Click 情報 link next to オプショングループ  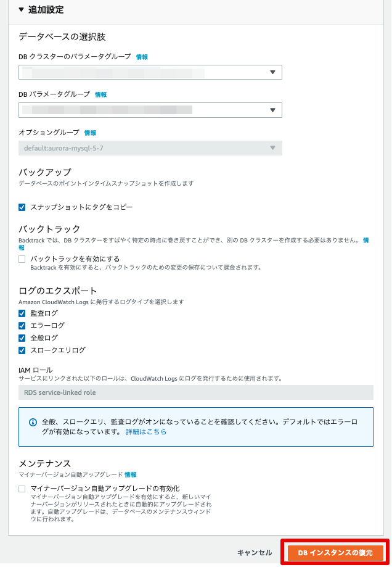[x=90, y=133]
